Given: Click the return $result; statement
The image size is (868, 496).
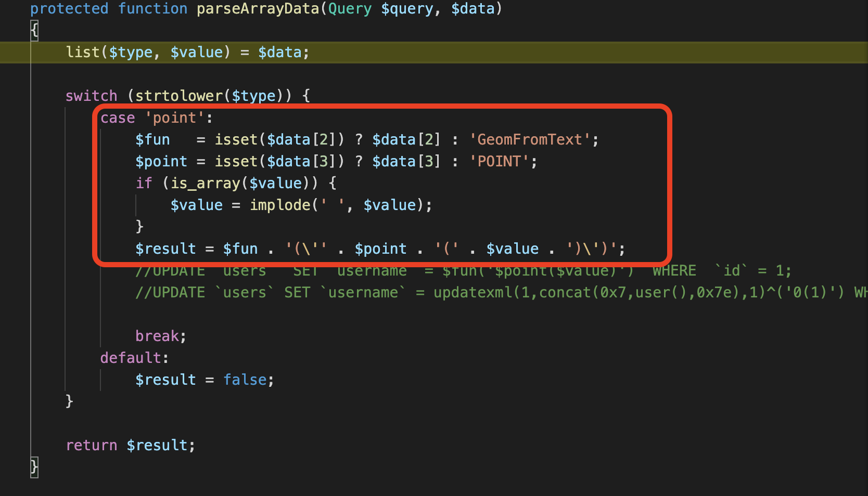Looking at the screenshot, I should 131,445.
